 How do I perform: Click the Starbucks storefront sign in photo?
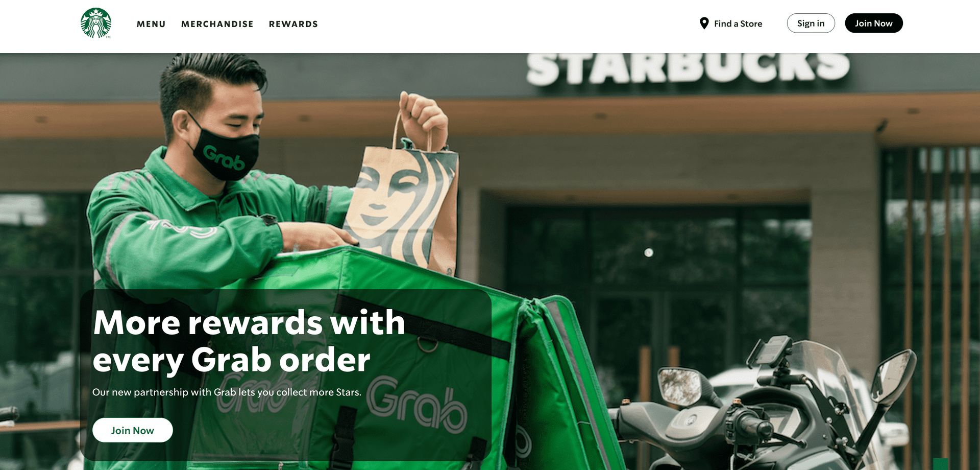[x=688, y=67]
